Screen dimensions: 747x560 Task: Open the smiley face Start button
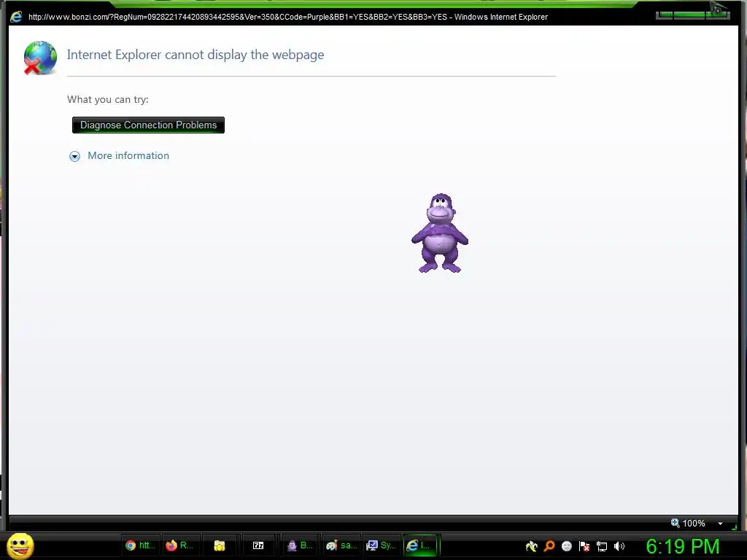click(20, 545)
